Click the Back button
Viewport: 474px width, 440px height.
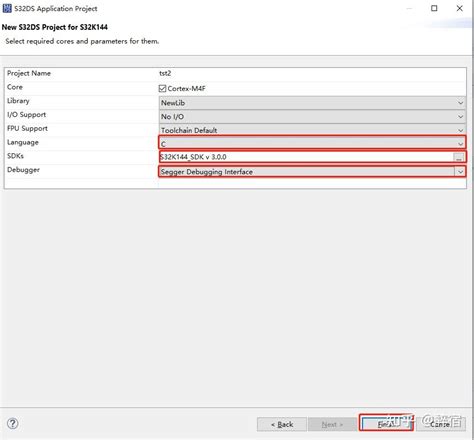point(282,424)
